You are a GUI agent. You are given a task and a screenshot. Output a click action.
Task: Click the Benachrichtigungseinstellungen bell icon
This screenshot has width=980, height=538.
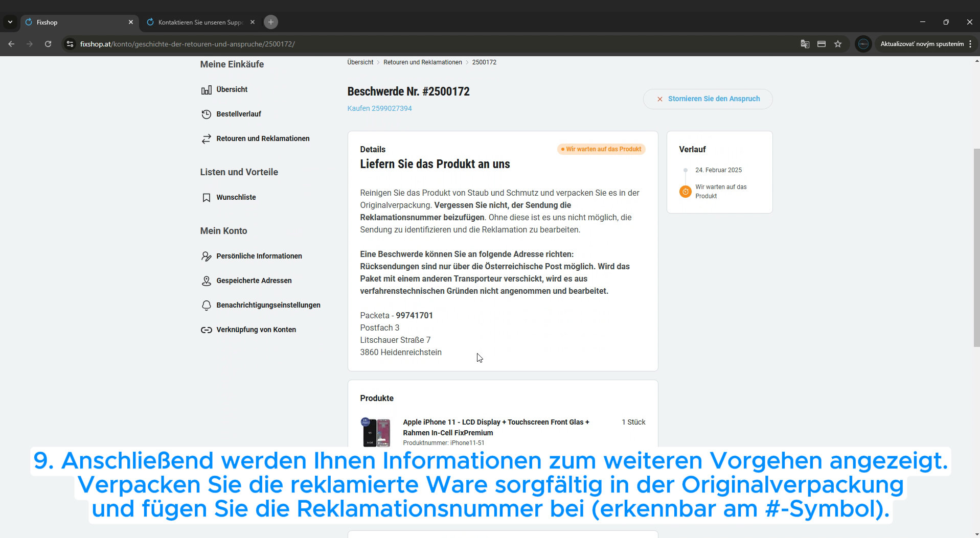coord(206,306)
